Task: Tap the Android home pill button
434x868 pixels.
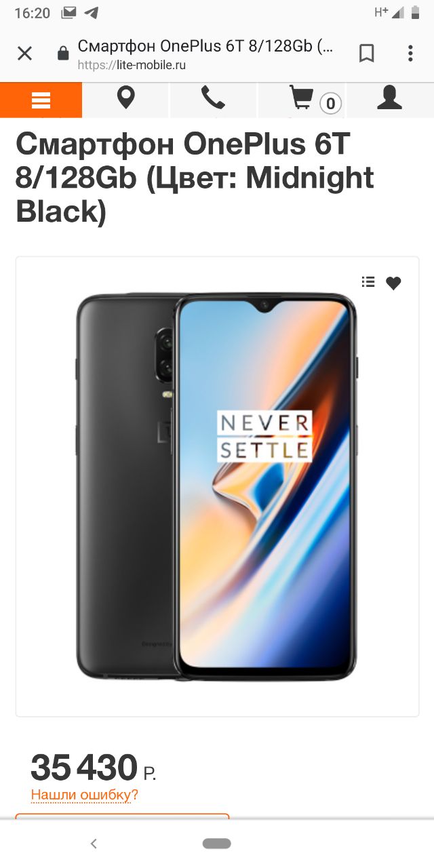Action: click(216, 844)
